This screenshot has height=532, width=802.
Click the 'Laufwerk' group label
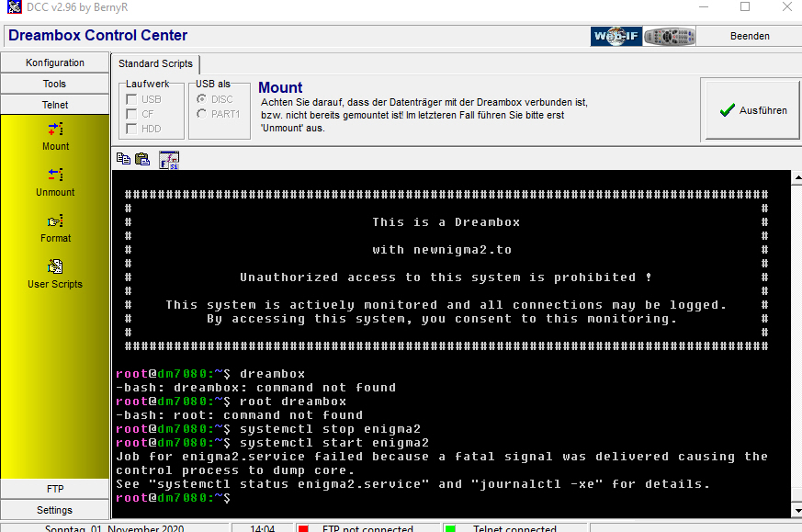(147, 84)
